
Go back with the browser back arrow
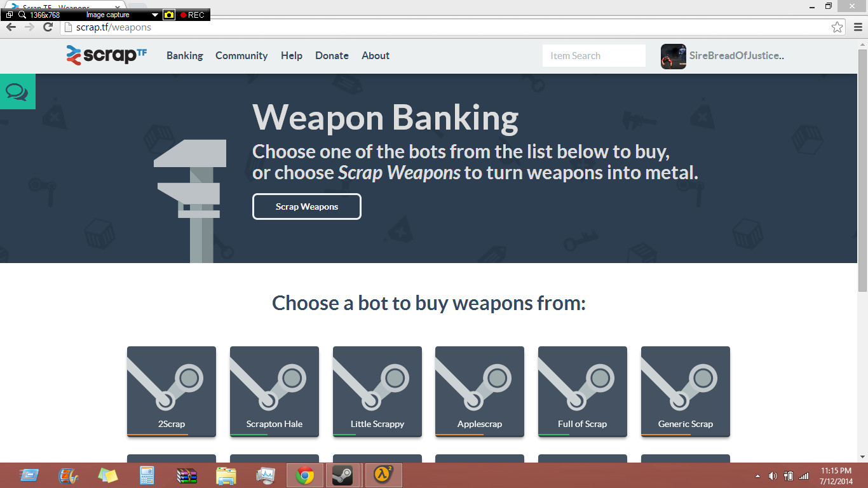click(x=11, y=27)
